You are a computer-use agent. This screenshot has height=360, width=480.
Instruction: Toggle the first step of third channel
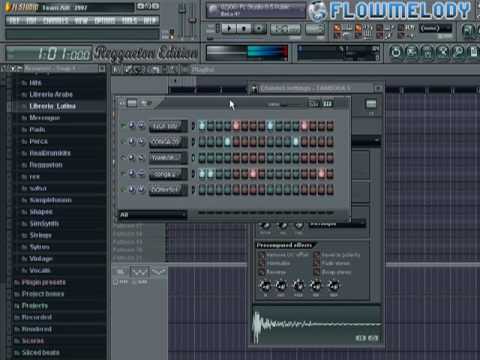(x=202, y=157)
